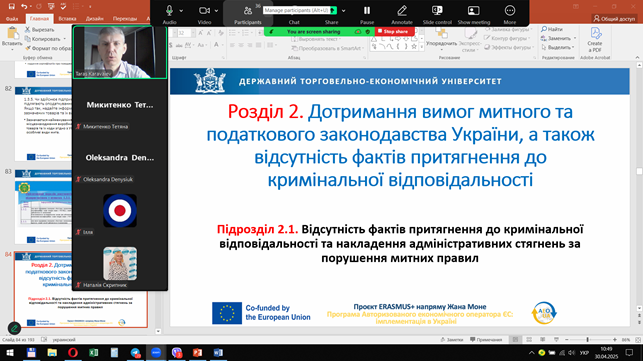643x361 pixels.
Task: Undo last action in PowerPoint
Action: tap(24, 6)
